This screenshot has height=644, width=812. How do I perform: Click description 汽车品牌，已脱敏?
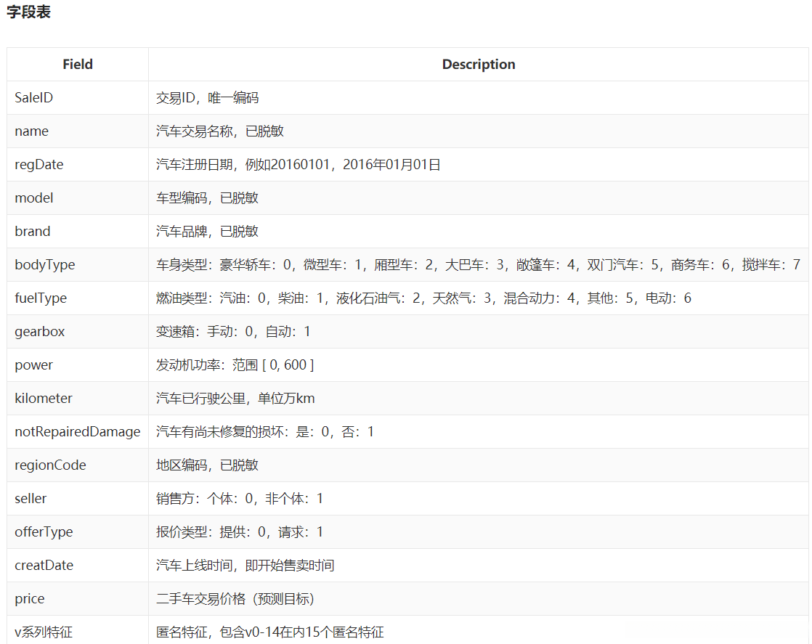pos(207,232)
